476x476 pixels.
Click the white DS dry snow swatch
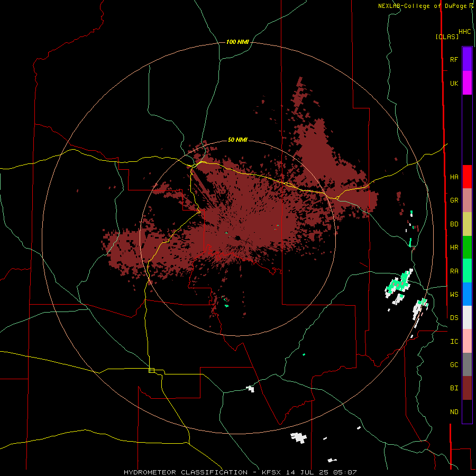(x=467, y=317)
